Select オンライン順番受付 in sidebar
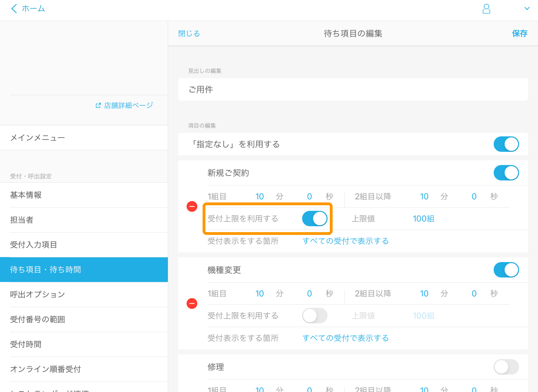Image resolution: width=538 pixels, height=392 pixels. click(x=84, y=369)
